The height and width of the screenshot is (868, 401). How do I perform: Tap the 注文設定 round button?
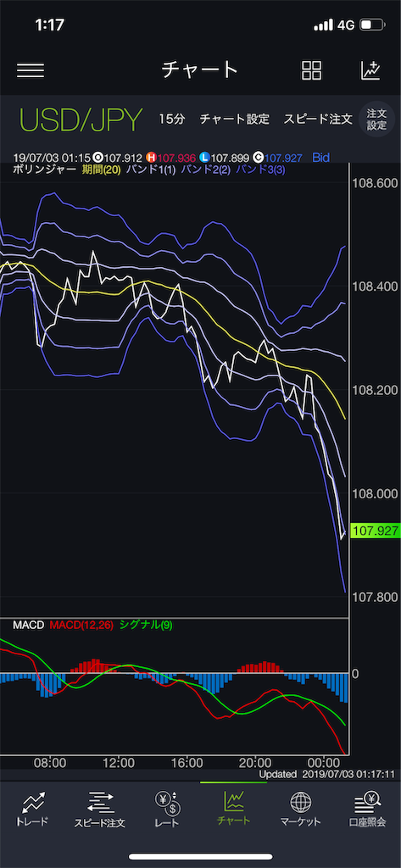tap(376, 119)
